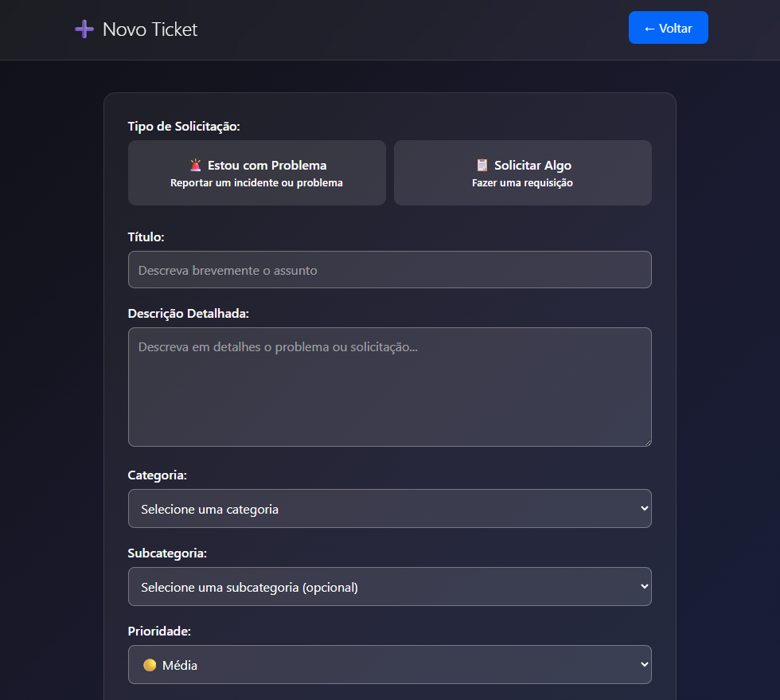Viewport: 780px width, 700px height.
Task: Click the Descrição Detalhada label
Action: 188,314
